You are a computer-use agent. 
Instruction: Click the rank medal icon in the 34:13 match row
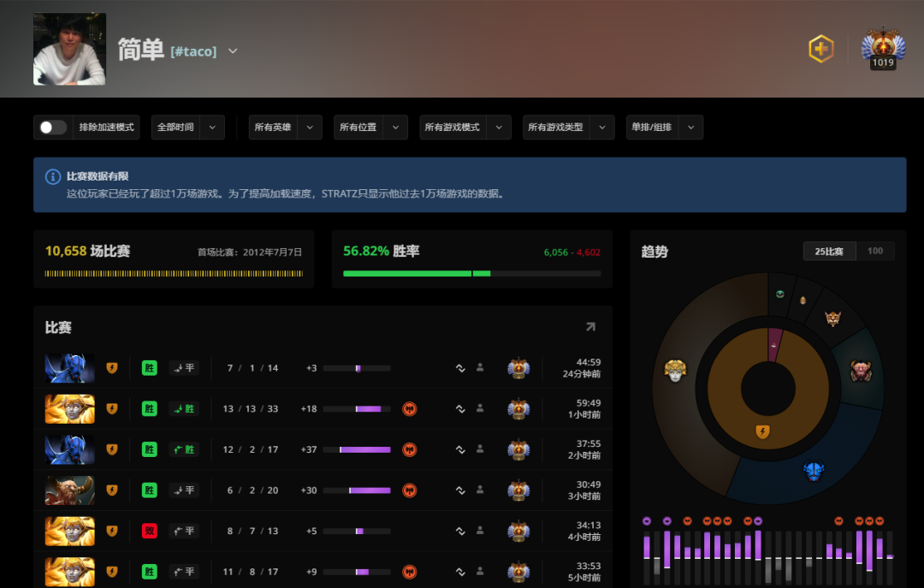(518, 531)
